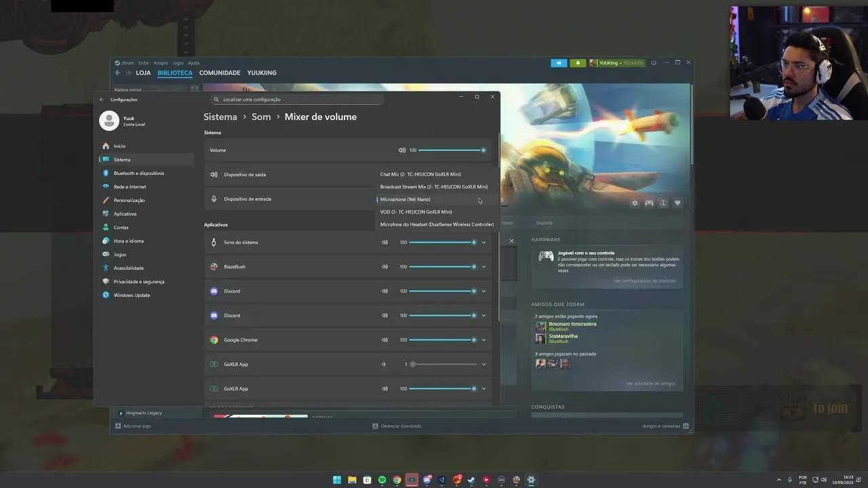
Task: Open BlazeRush game settings gear in Steam
Action: point(635,203)
